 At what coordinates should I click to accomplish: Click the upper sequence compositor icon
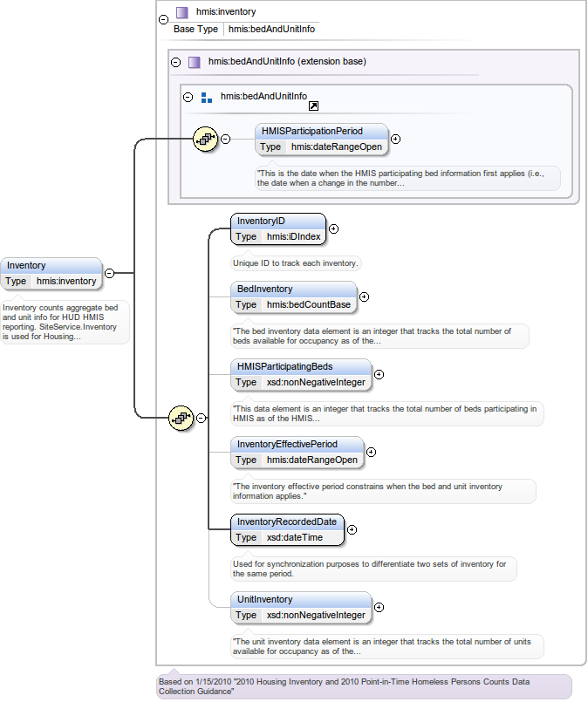(x=205, y=138)
